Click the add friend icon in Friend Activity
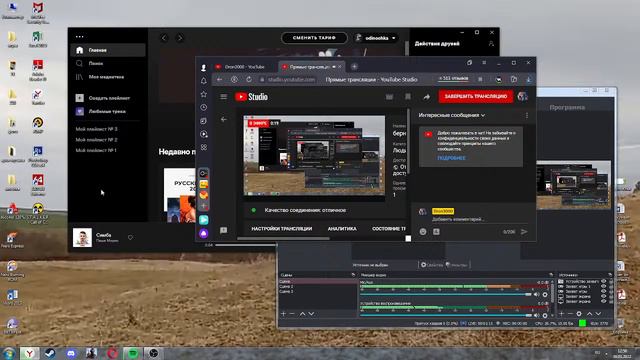The height and width of the screenshot is (360, 640). [491, 44]
